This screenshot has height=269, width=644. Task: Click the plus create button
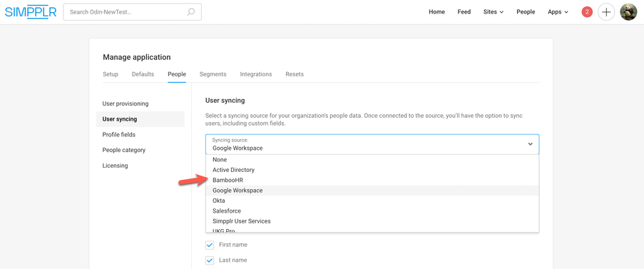(x=606, y=12)
